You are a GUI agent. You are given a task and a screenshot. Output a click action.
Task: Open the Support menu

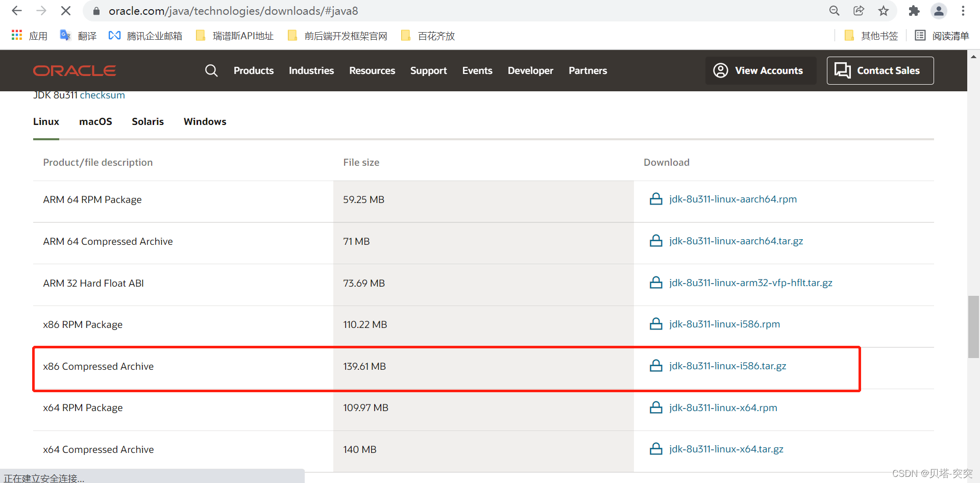pos(429,70)
